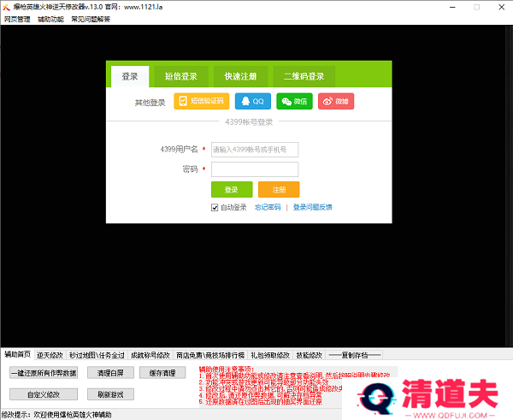Click the 刷新游戏 button
This screenshot has width=513, height=420.
coord(111,394)
